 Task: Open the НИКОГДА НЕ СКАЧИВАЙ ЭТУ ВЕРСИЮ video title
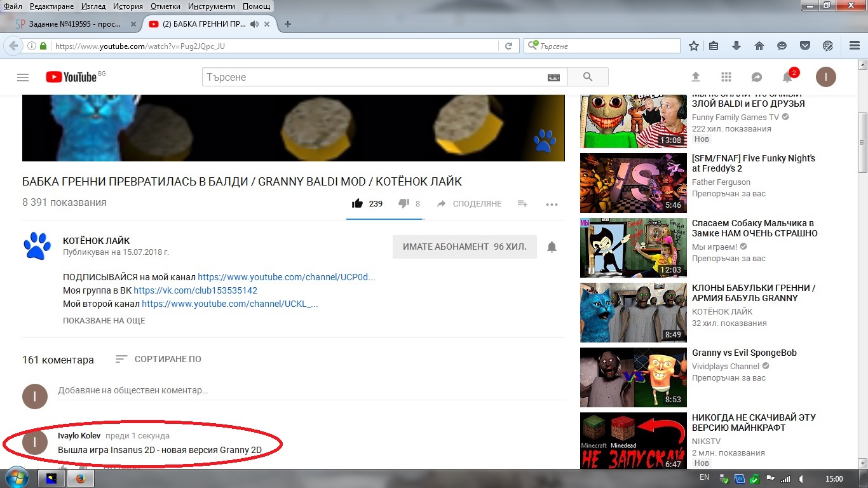754,423
